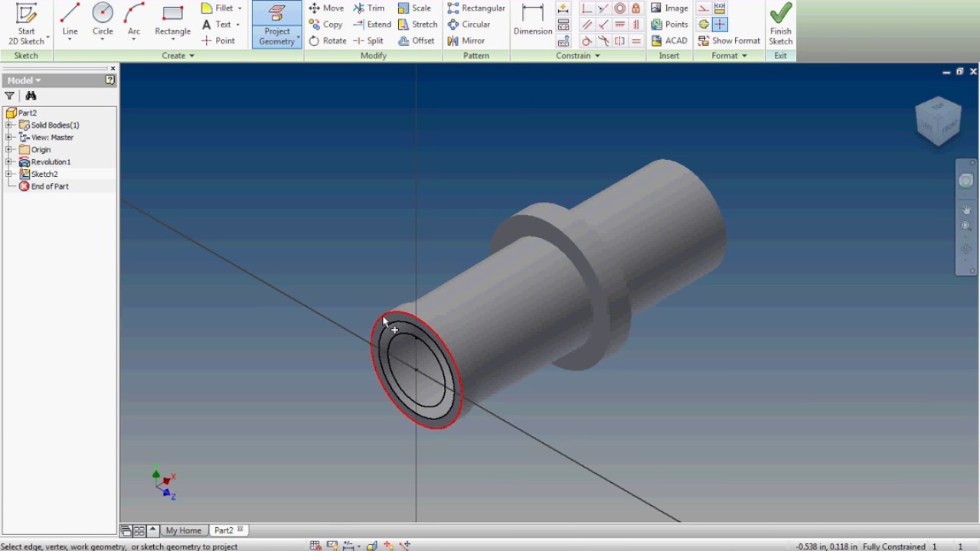
Task: Expand the Solid Bodies(1) tree node
Action: tap(9, 125)
